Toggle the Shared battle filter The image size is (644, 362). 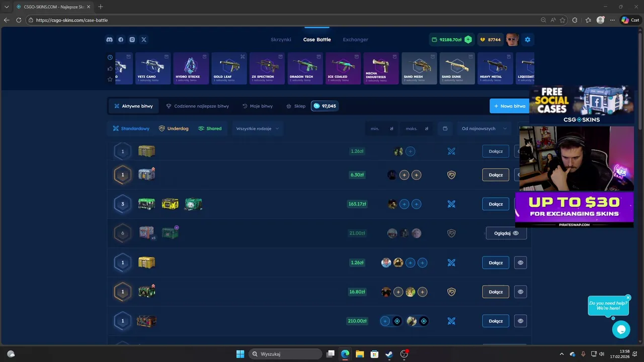210,129
